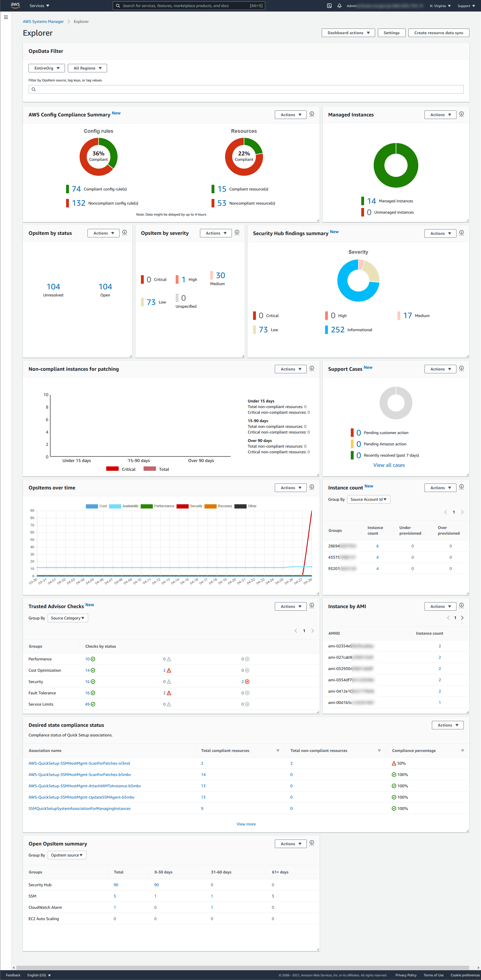481x980 pixels.
Task: Click the info icon on AWS Config Compliance Summary
Action: [x=312, y=114]
